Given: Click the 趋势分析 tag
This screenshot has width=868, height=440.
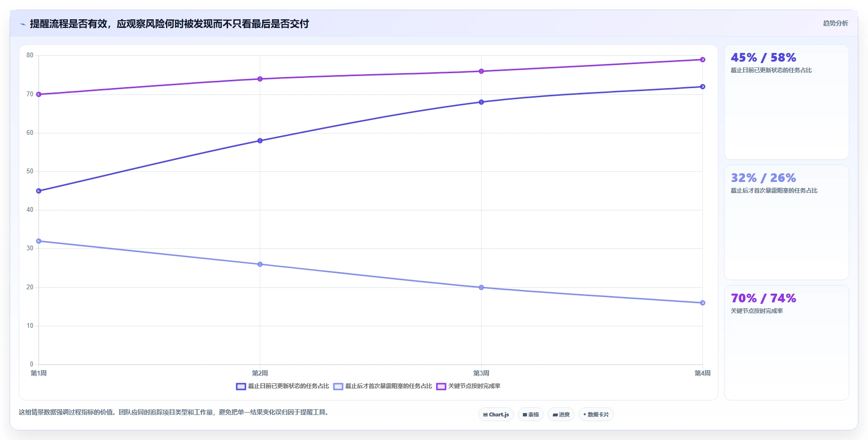Looking at the screenshot, I should [835, 23].
